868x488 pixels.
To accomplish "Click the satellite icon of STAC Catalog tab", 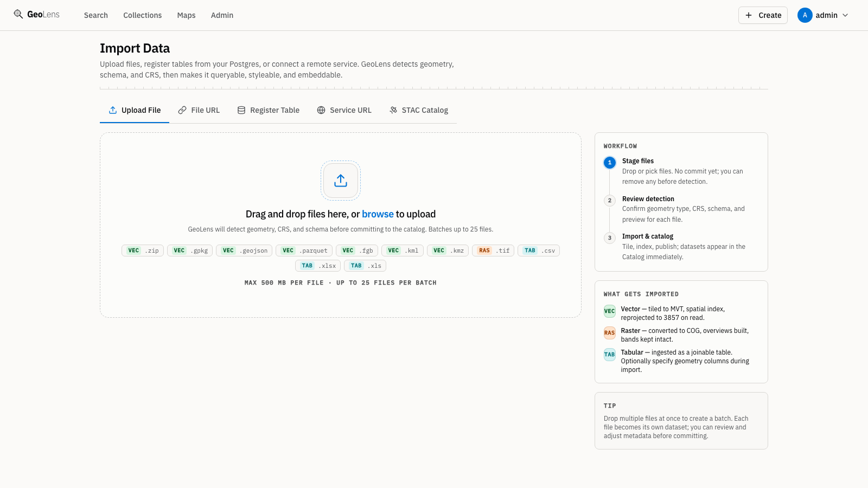I will [x=393, y=110].
